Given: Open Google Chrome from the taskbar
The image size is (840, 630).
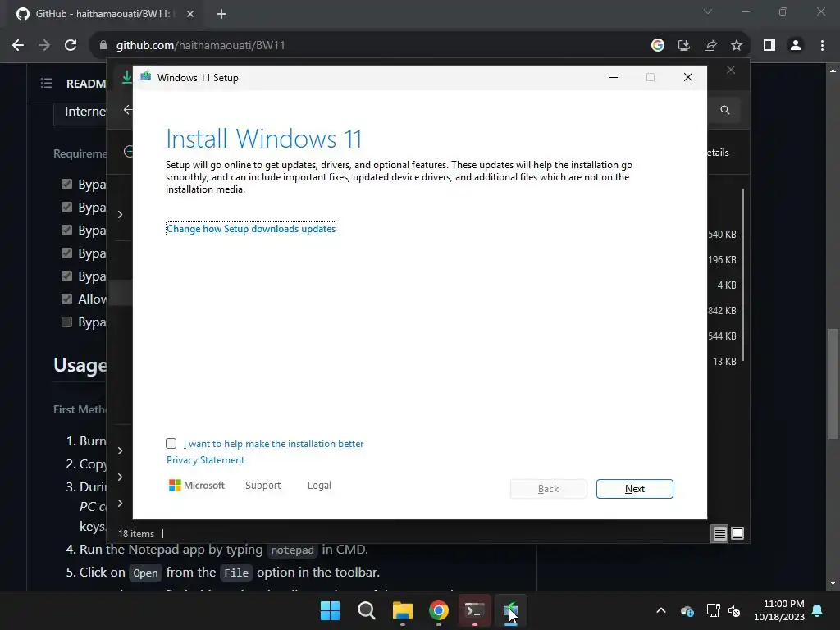Looking at the screenshot, I should [x=439, y=610].
